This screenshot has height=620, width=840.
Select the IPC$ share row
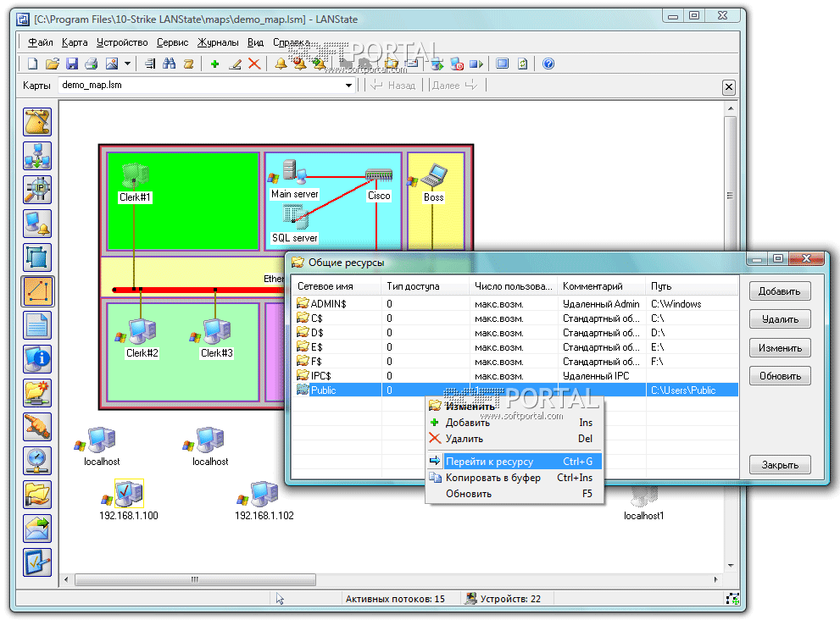(515, 376)
